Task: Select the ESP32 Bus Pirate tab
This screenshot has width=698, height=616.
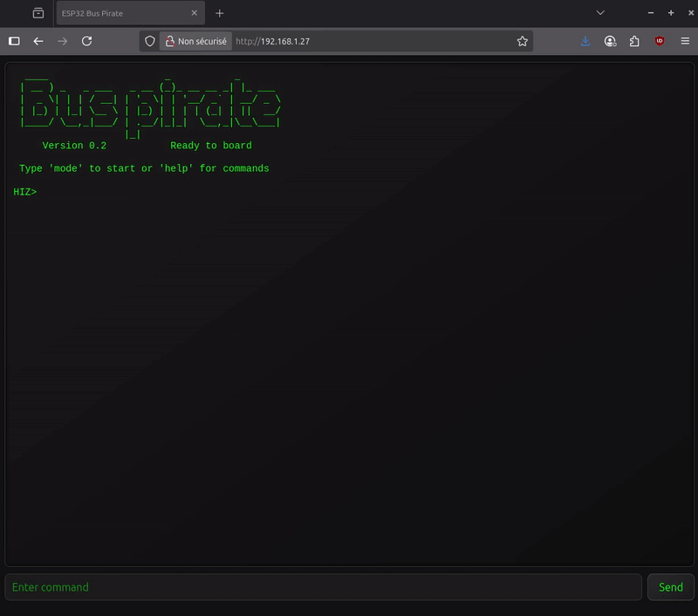Action: (x=122, y=13)
